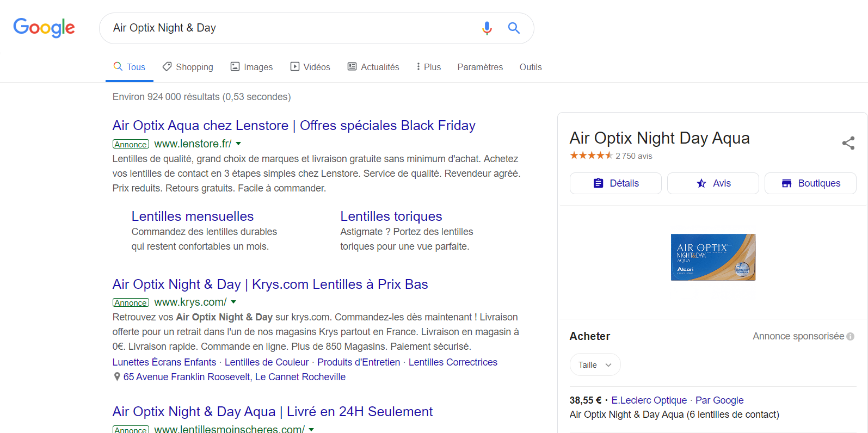Expand the lenstore.fr ad dropdown arrow
868x433 pixels.
238,144
